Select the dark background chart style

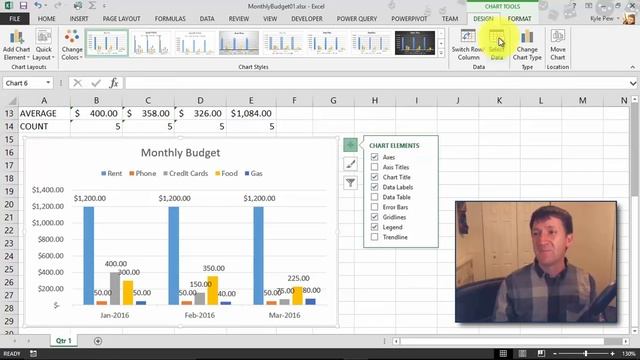(x=415, y=42)
